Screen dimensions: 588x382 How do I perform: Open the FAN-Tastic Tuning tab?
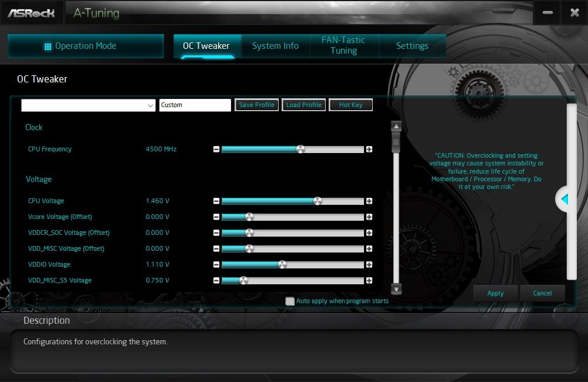pos(344,46)
